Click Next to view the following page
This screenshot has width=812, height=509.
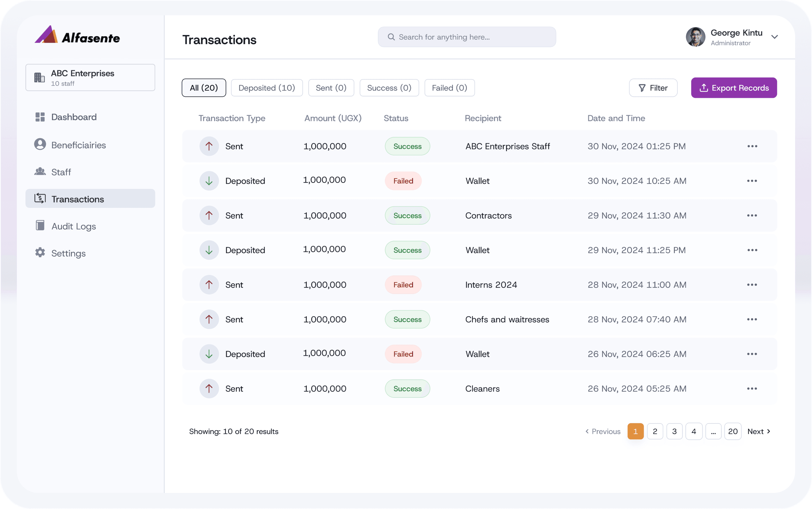coord(759,431)
